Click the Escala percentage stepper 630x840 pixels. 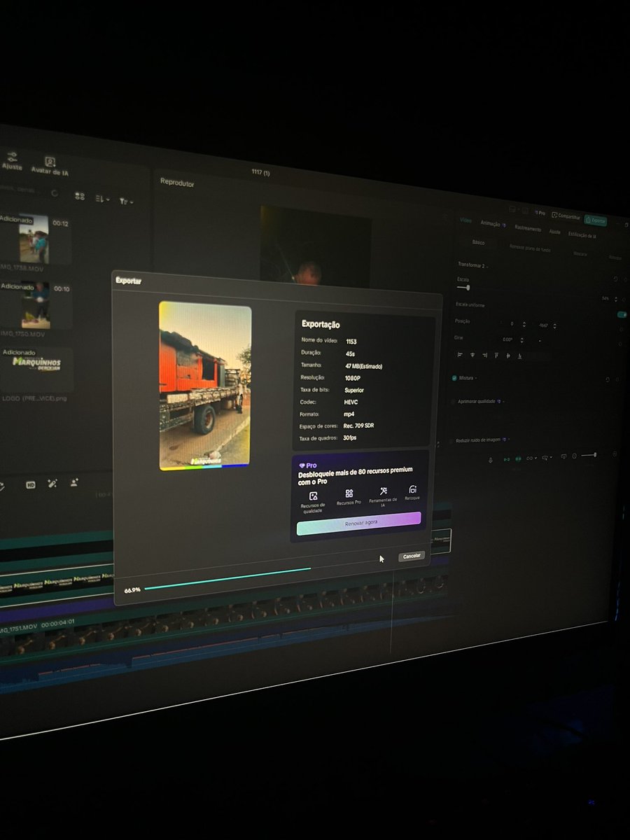tap(615, 299)
